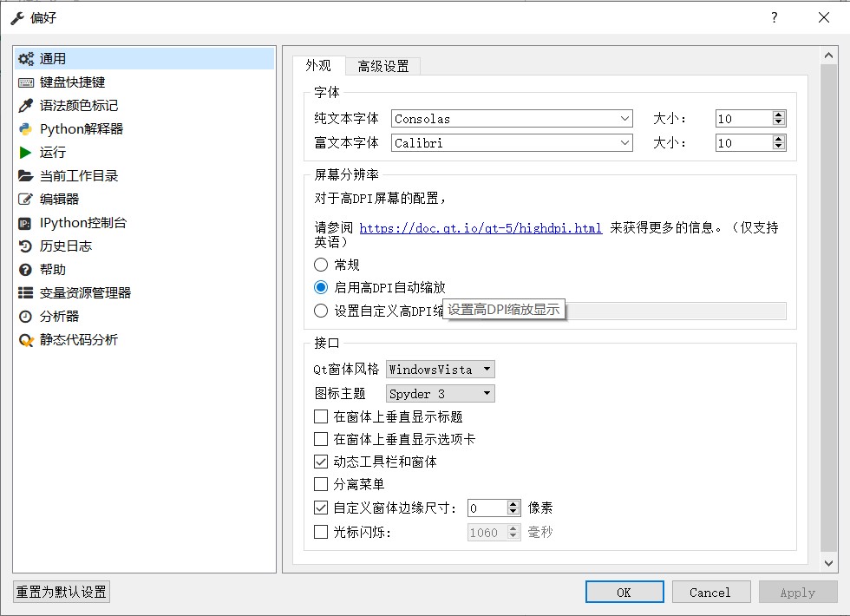Click the keyboard icon beside 键盘快捷键
This screenshot has width=850, height=616.
click(x=25, y=82)
